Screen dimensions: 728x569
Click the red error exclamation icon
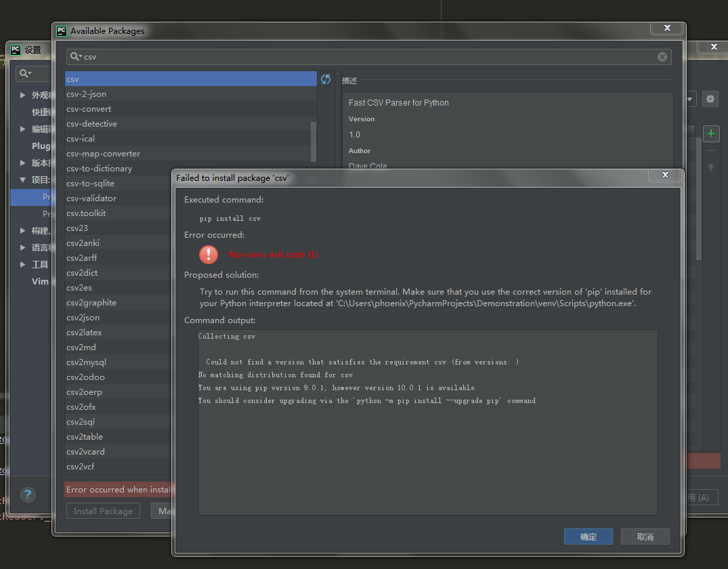pos(209,255)
